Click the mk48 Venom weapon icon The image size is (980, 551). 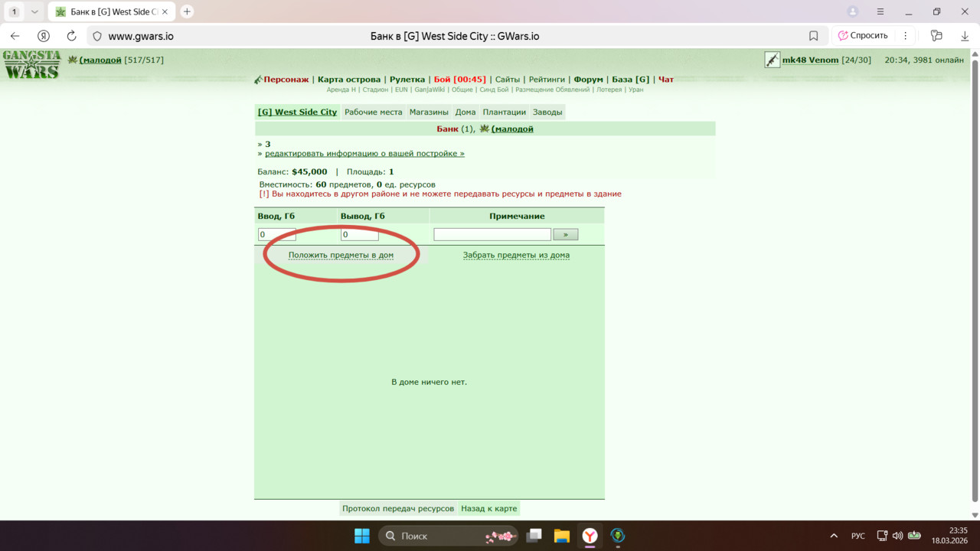(x=772, y=60)
